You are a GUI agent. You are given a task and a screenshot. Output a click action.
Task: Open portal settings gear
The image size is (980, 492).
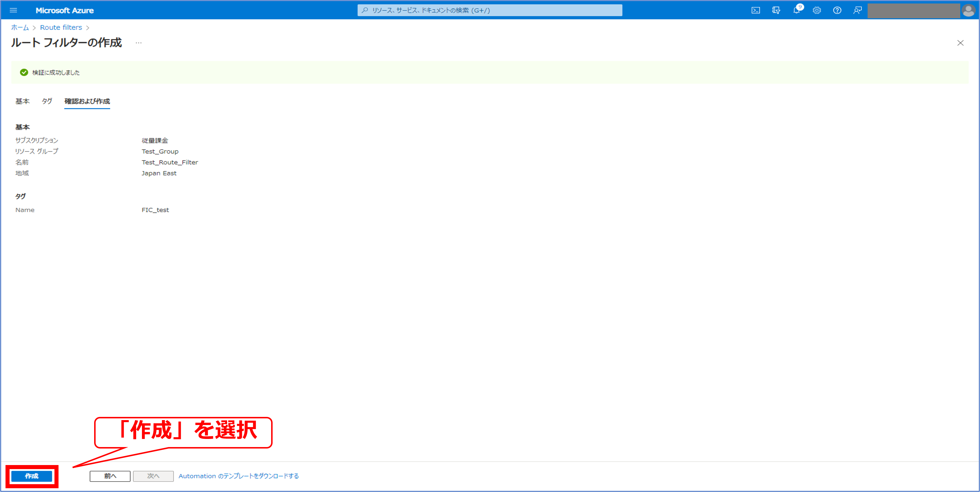click(817, 10)
